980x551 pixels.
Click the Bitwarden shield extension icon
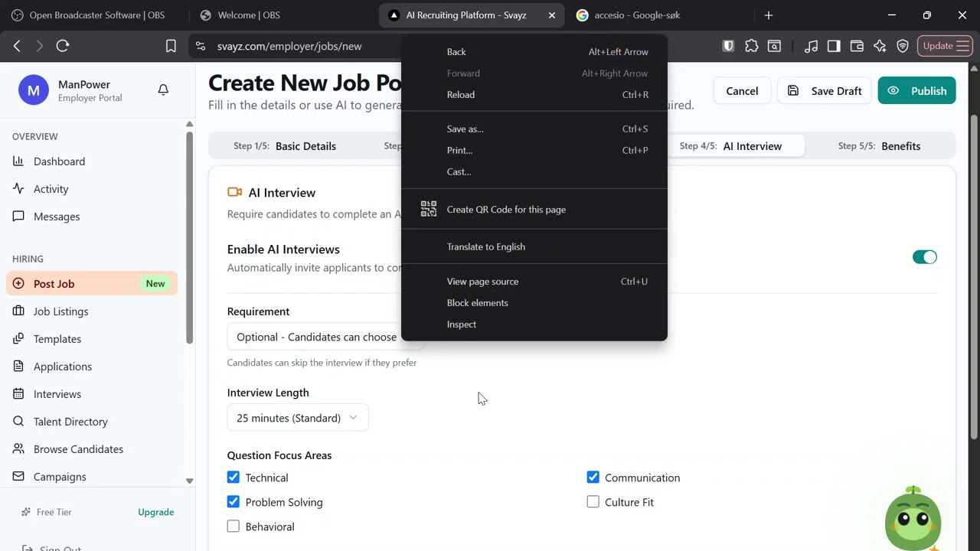tap(728, 46)
